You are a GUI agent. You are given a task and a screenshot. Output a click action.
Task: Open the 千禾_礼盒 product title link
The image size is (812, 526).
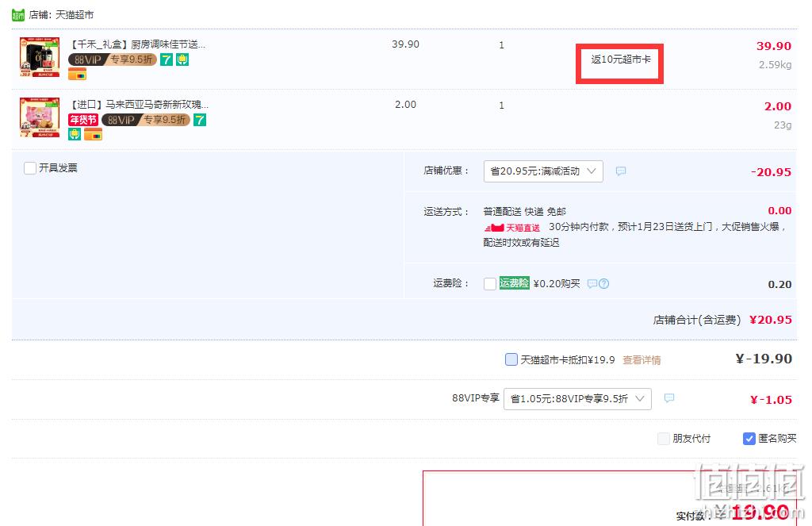click(138, 44)
